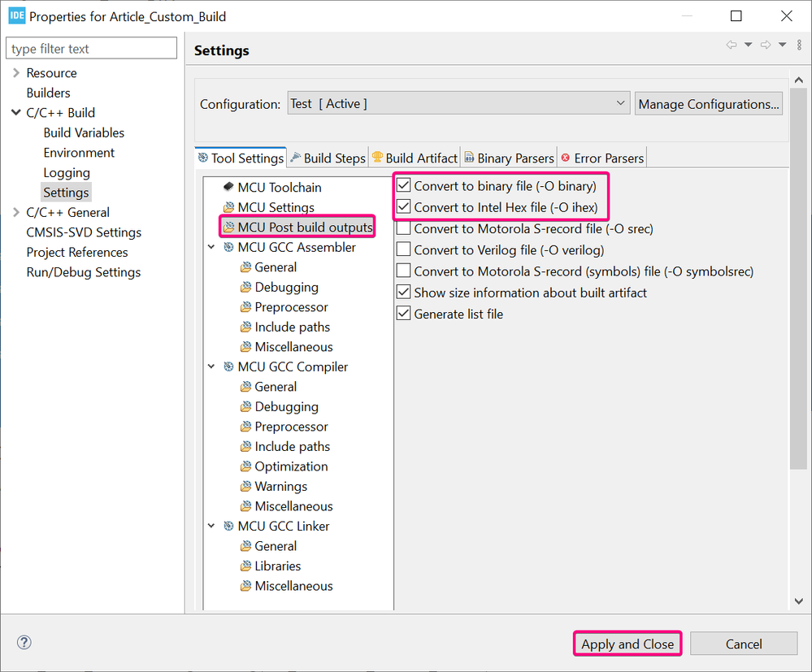Collapse the MCU GCC Compiler node
Viewport: 812px width, 672px height.
(x=211, y=367)
